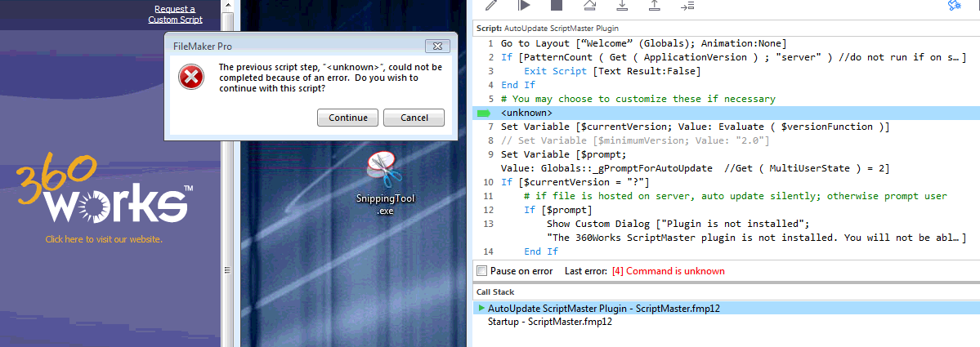
Task: Click the Edit Script pencil icon
Action: click(492, 5)
